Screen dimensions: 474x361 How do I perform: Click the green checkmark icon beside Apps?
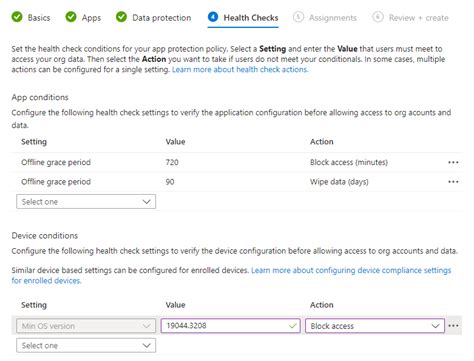click(x=71, y=17)
